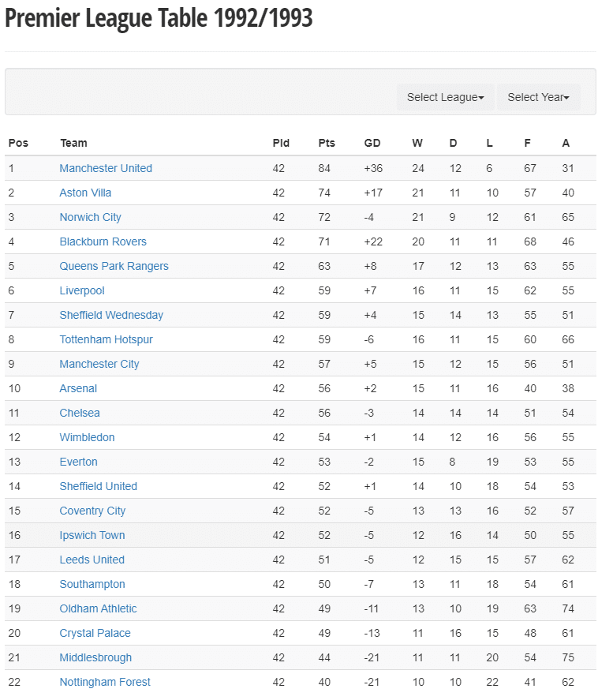Screen dimensions: 598x700
Task: Select the Oldham Athletic link
Action: (x=97, y=608)
